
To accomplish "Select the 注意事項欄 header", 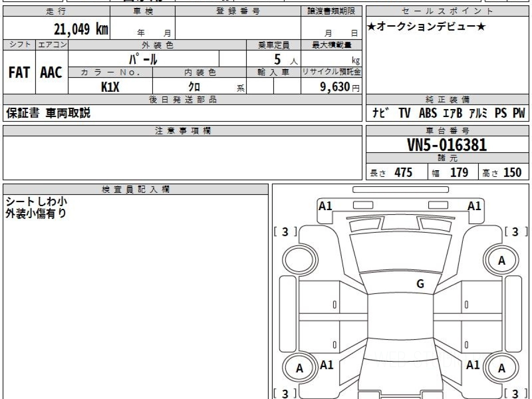I will click(x=183, y=131).
